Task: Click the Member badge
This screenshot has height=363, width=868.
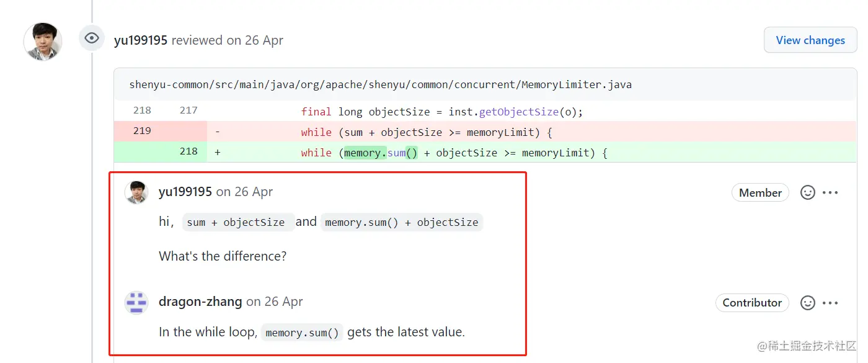Action: (x=760, y=192)
